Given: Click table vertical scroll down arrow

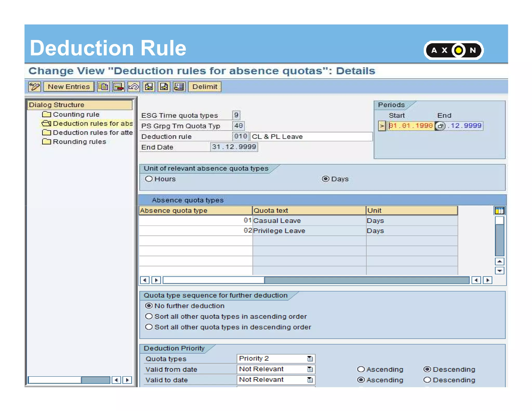Looking at the screenshot, I should click(x=500, y=271).
